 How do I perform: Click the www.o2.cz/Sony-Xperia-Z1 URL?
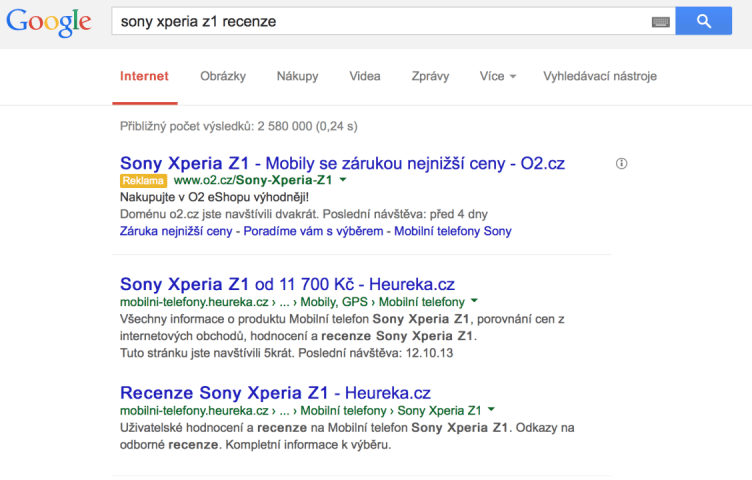(253, 180)
